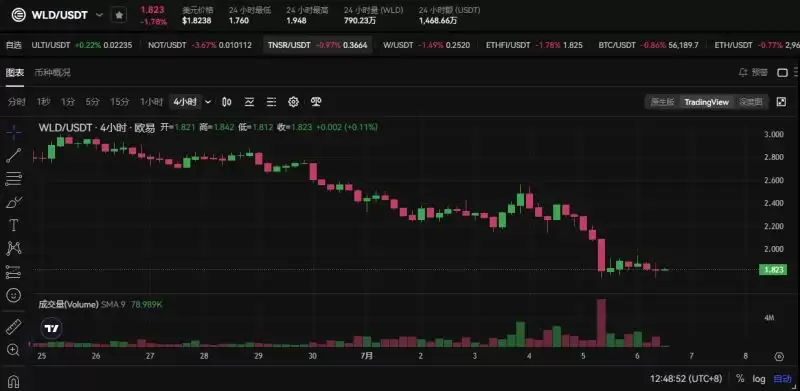Open the chart settings gear icon
Viewport: 800px width, 391px height.
[293, 102]
